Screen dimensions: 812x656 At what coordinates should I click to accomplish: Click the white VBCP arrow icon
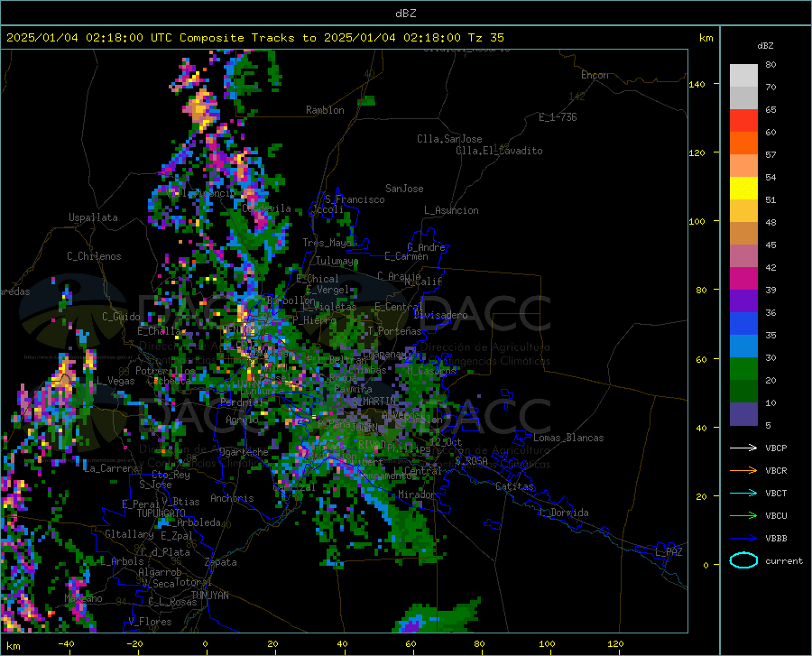click(743, 448)
